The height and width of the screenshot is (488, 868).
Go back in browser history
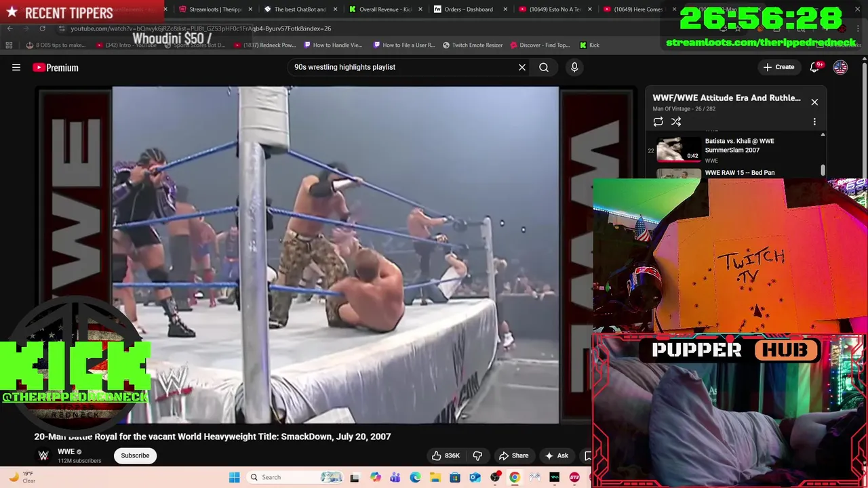(x=9, y=28)
